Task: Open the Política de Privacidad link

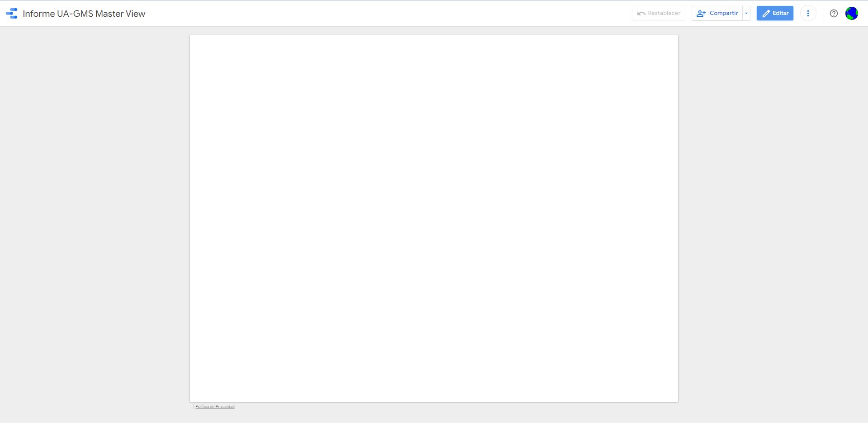Action: pos(215,407)
